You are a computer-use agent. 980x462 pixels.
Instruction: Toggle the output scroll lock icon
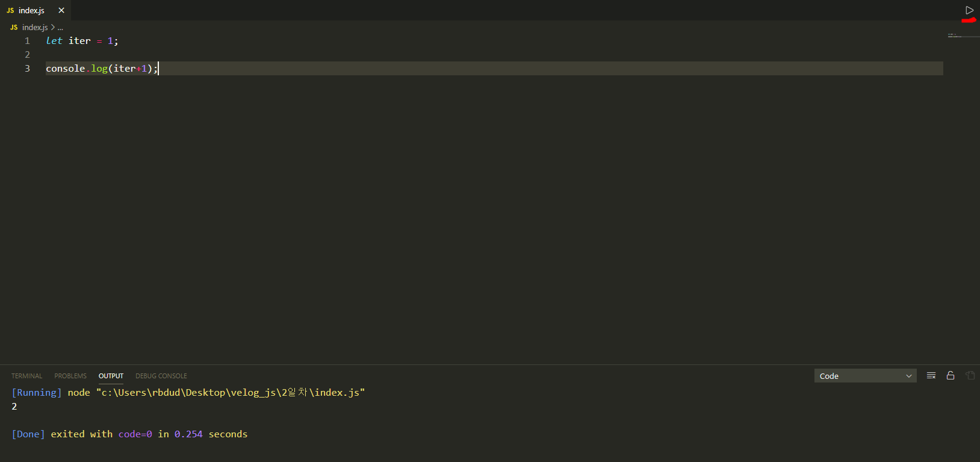click(951, 375)
